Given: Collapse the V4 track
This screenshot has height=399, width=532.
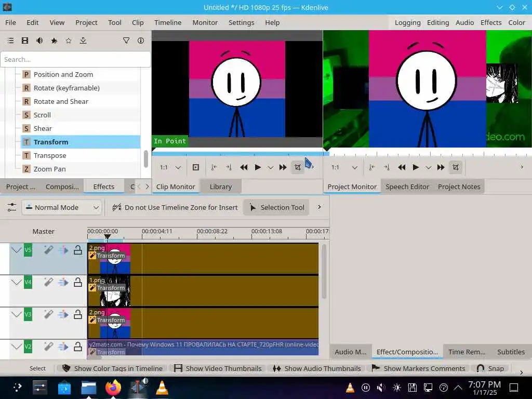Looking at the screenshot, I should 16,282.
